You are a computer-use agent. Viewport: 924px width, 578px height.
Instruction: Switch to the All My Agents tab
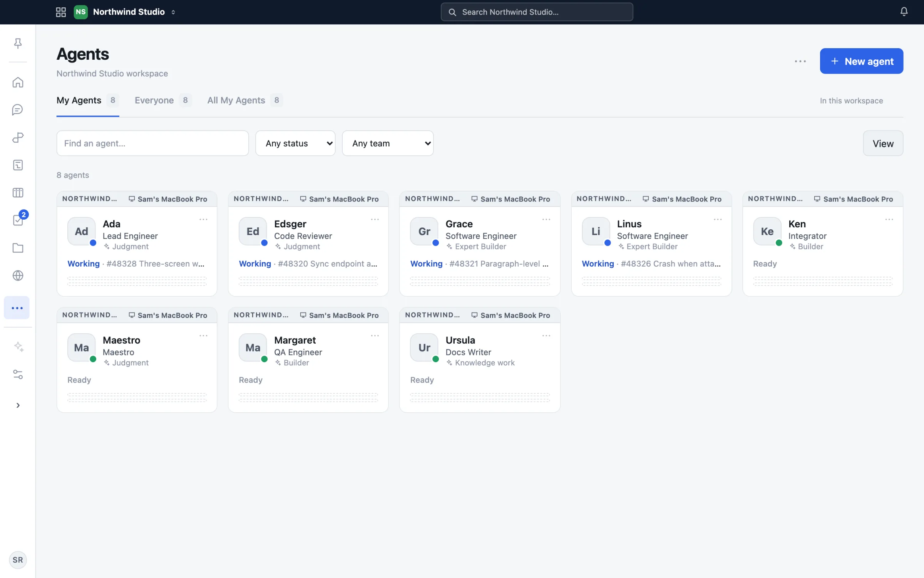pos(245,101)
